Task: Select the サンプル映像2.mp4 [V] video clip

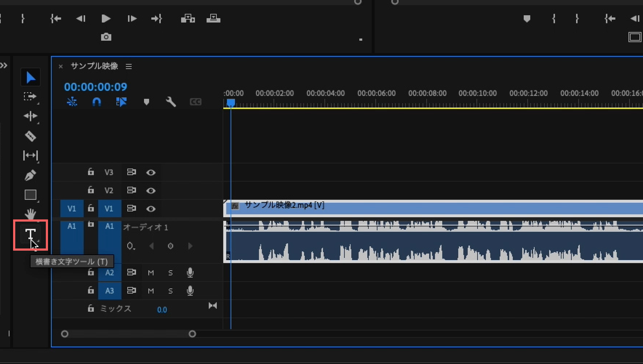Action: tap(433, 209)
